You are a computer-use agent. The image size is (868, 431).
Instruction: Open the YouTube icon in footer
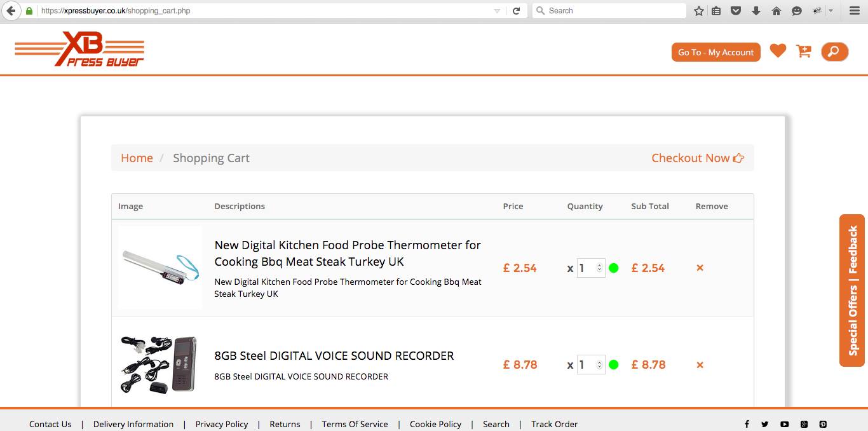pyautogui.click(x=785, y=424)
